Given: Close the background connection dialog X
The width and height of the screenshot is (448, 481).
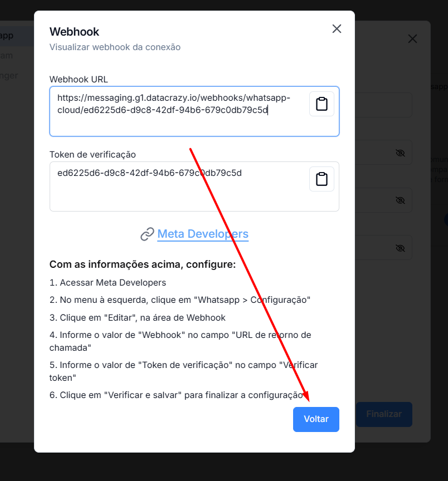Looking at the screenshot, I should pyautogui.click(x=412, y=38).
